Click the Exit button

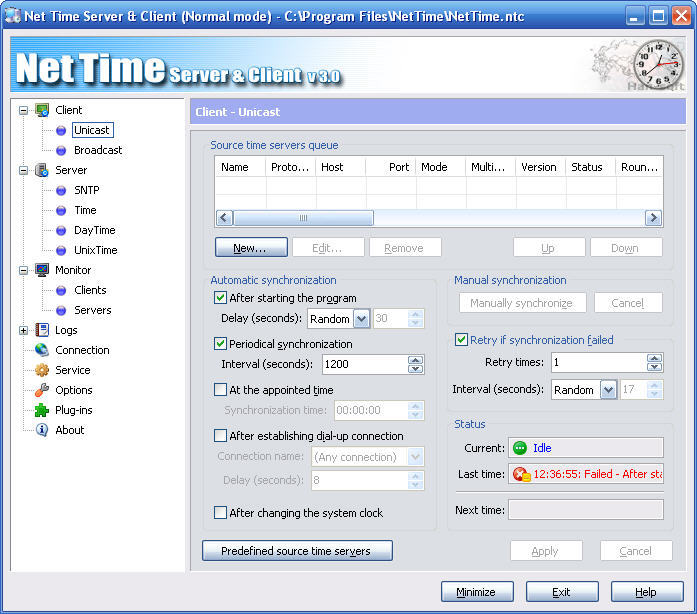click(562, 592)
